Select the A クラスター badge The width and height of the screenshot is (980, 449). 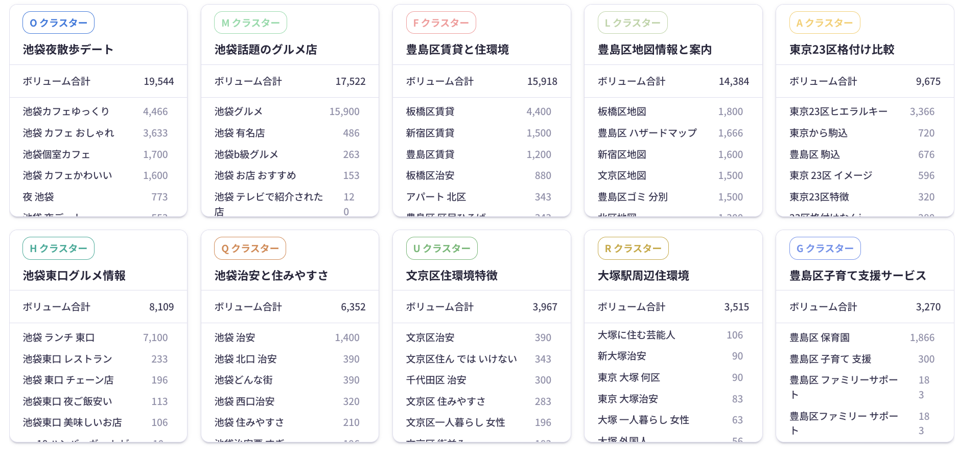(x=825, y=23)
